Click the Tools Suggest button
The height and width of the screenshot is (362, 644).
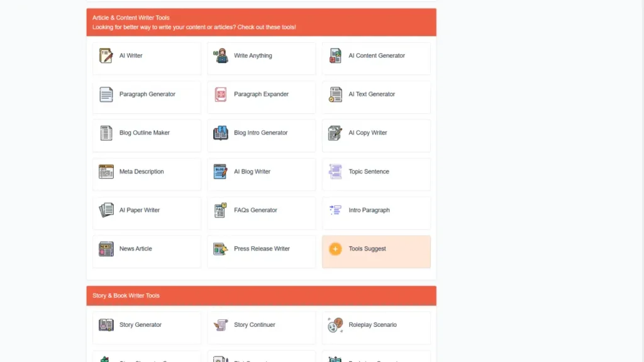click(376, 251)
